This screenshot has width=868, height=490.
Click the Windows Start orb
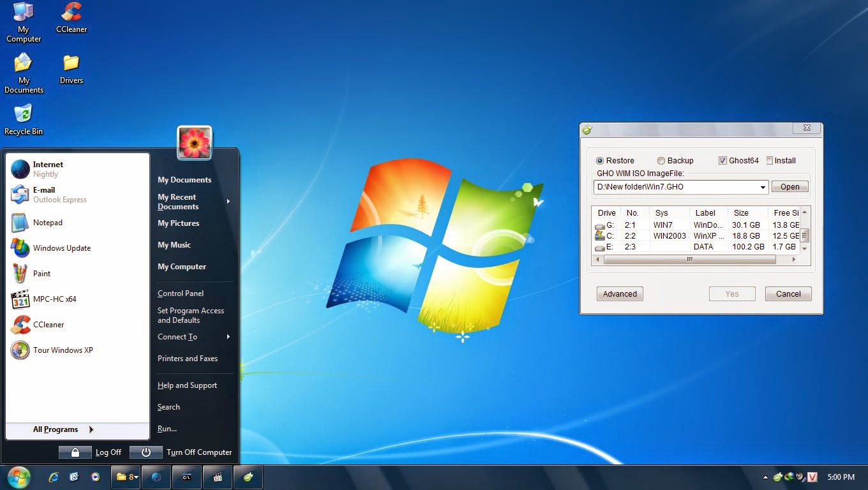pyautogui.click(x=19, y=477)
